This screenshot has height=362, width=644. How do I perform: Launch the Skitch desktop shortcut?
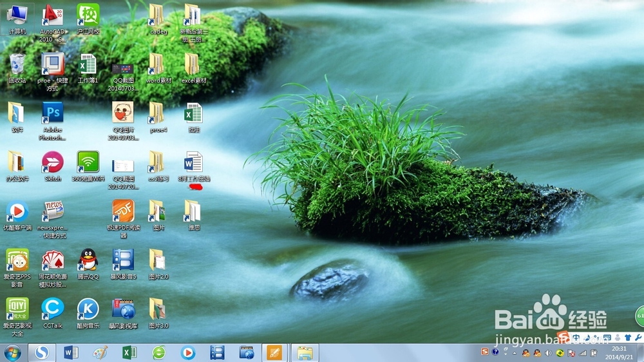53,166
